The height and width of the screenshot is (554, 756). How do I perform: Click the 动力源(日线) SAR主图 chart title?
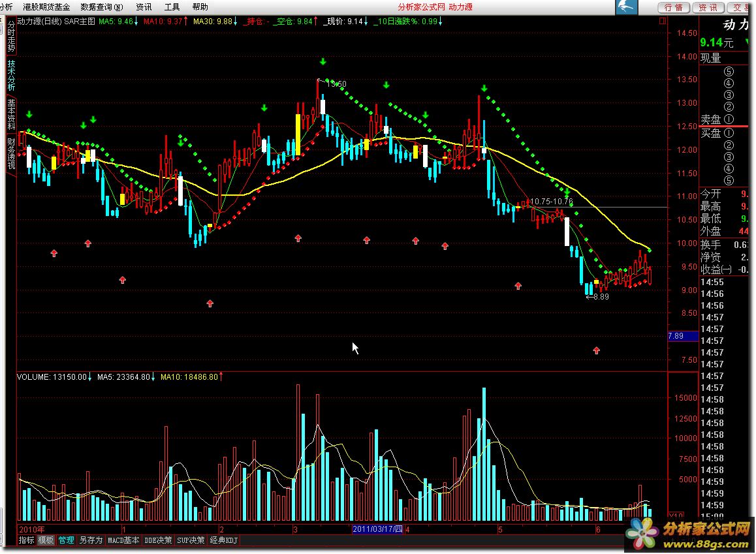(56, 21)
